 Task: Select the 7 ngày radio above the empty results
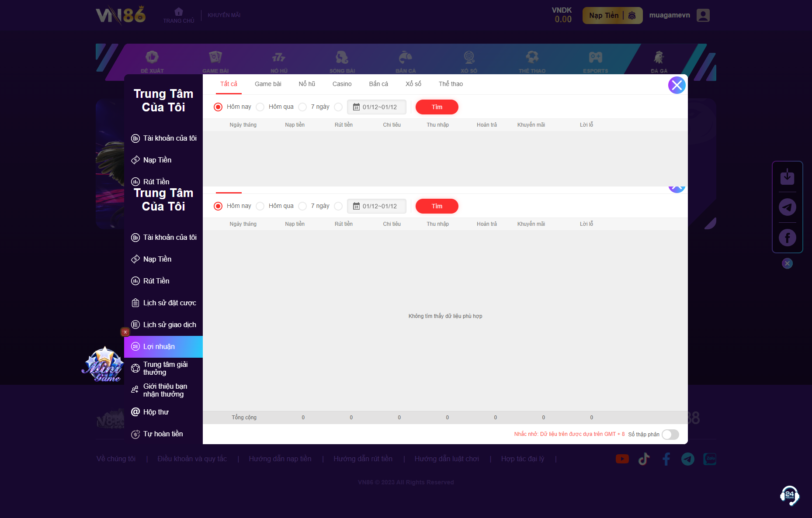pyautogui.click(x=302, y=206)
